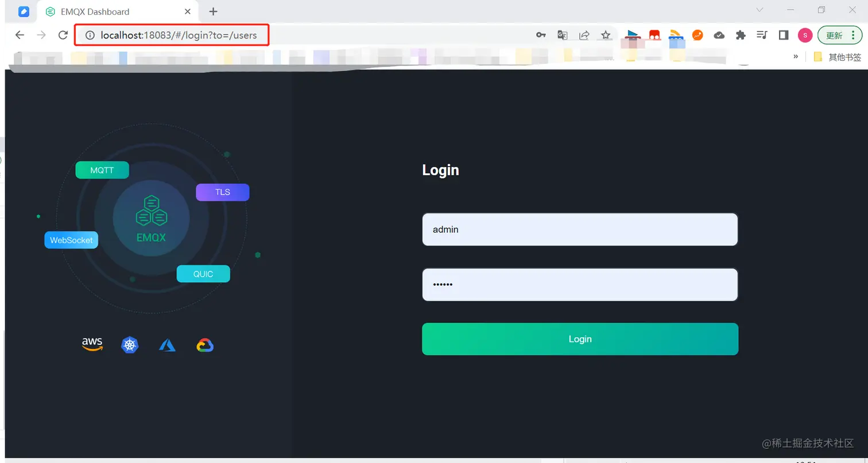This screenshot has width=868, height=463.
Task: Reload the page with the refresh icon
Action: point(63,35)
